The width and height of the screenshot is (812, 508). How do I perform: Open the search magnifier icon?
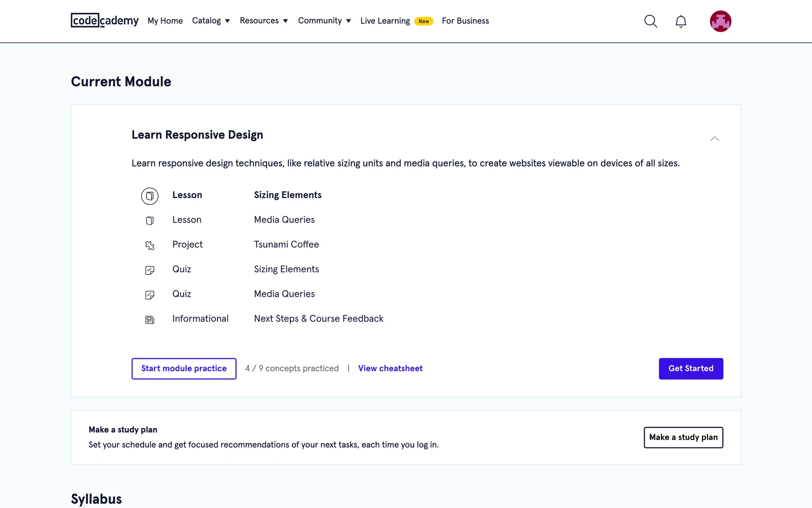(650, 21)
